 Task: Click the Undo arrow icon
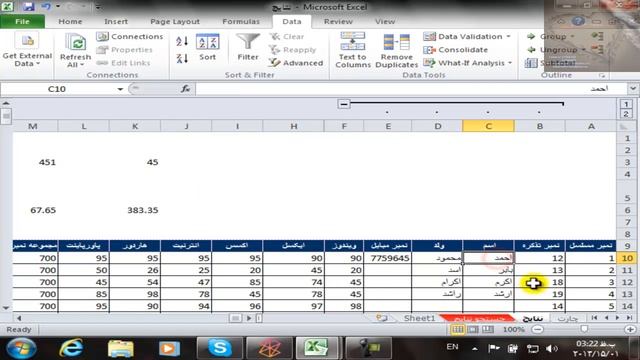[x=46, y=7]
